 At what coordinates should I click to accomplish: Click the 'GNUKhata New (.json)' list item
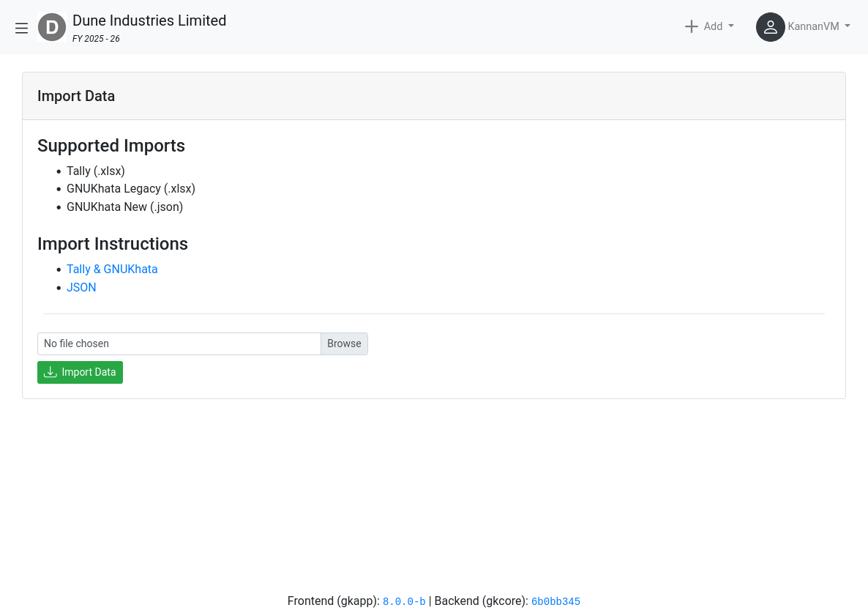[x=124, y=207]
